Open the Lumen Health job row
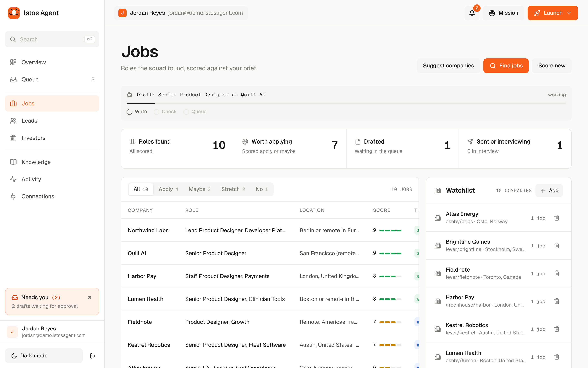Screen dimensions: 588x368 point(270,299)
